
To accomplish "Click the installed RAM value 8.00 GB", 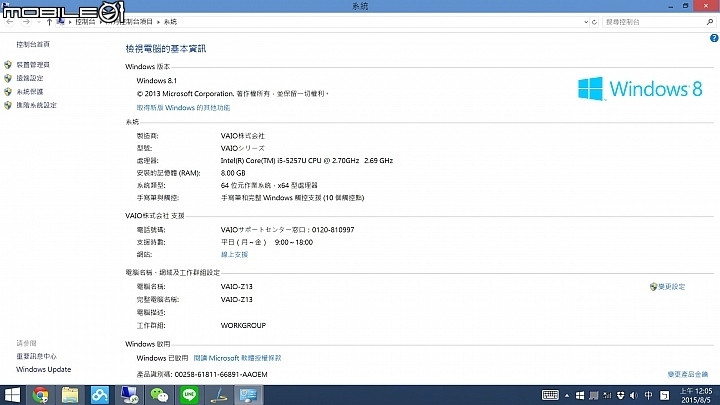I will click(x=233, y=173).
